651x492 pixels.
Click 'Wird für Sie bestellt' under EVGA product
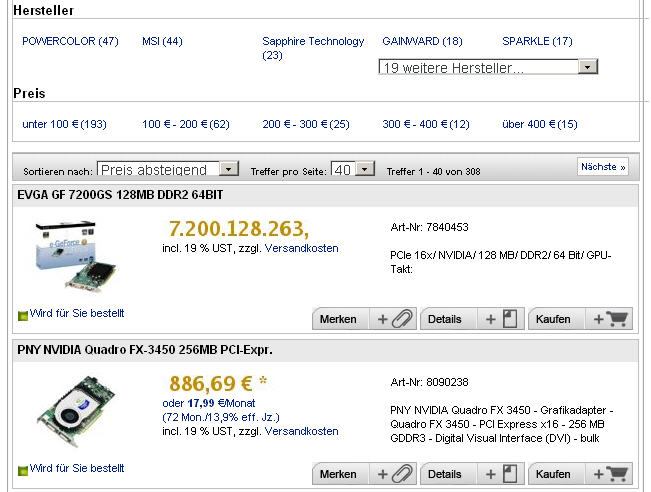pos(77,313)
